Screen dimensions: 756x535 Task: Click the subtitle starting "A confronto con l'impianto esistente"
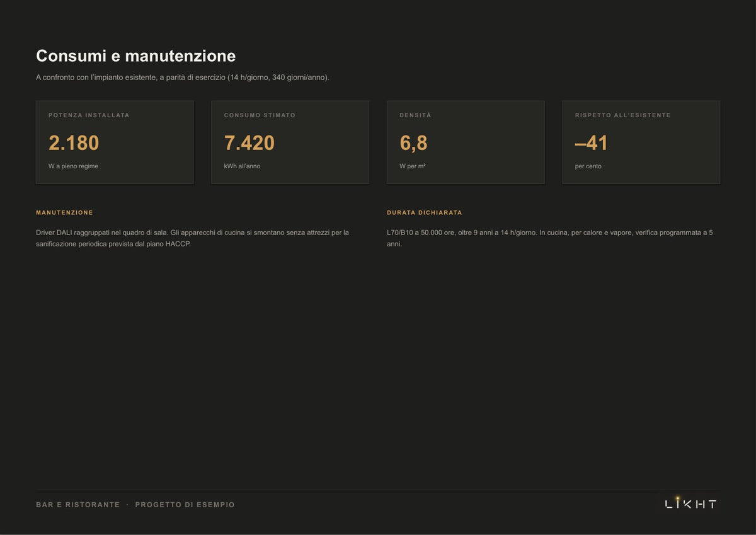tap(183, 78)
